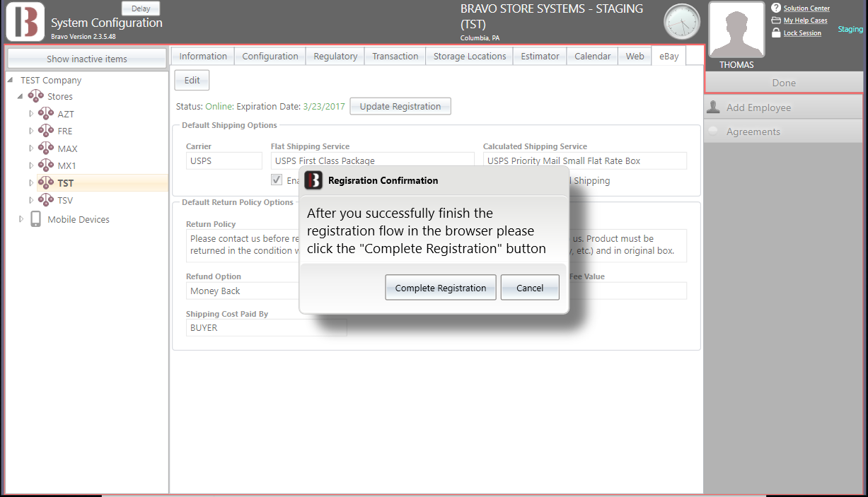Click the MX1 store scales icon
The image size is (868, 497).
click(46, 165)
